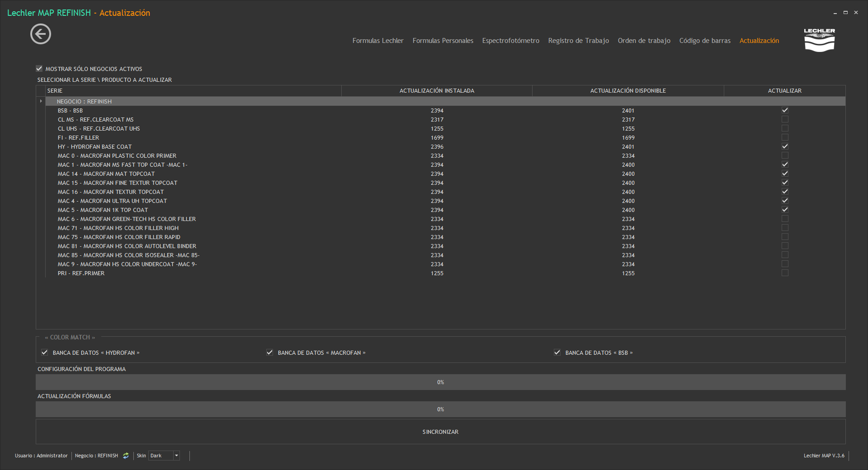Screen dimensions: 868x470
Task: Select the PRI - REF.PRIMER row
Action: 81,273
